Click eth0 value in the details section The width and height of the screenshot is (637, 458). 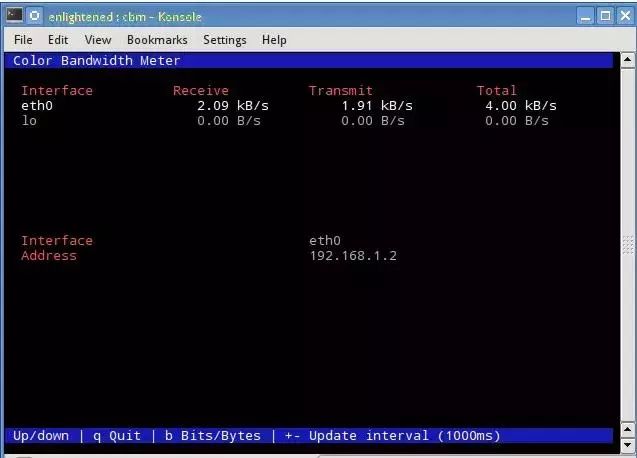325,241
